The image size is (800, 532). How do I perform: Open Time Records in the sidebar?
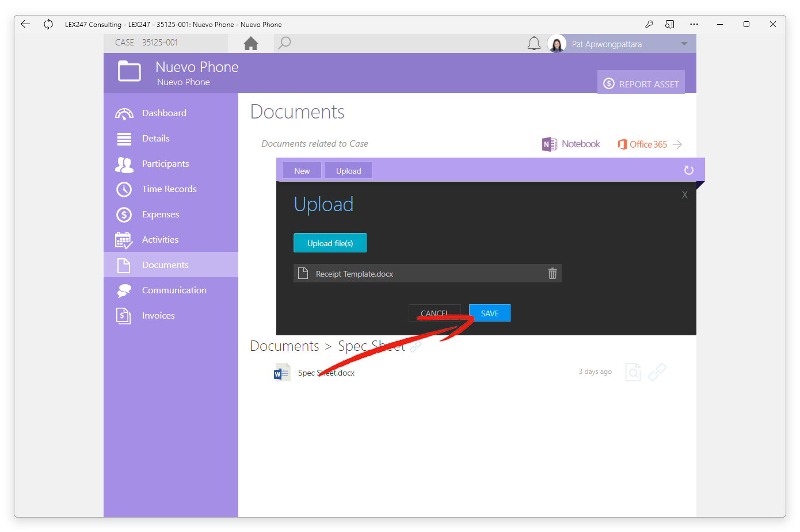click(171, 189)
